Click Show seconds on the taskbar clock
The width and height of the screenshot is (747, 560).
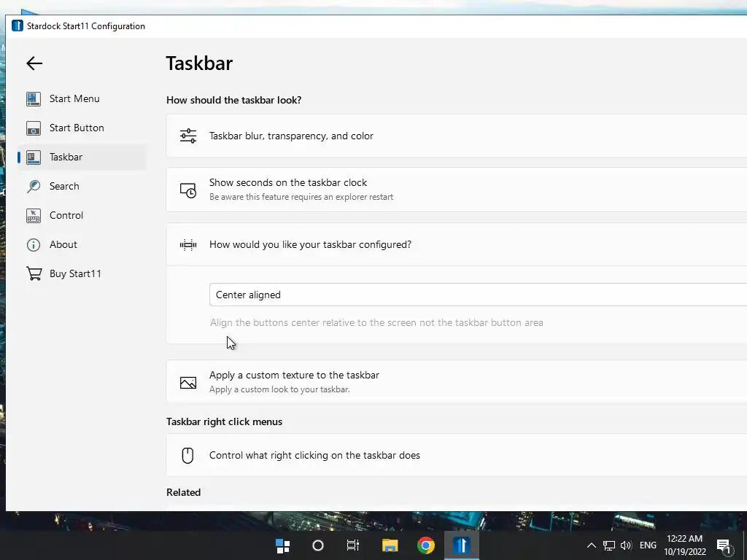point(457,190)
